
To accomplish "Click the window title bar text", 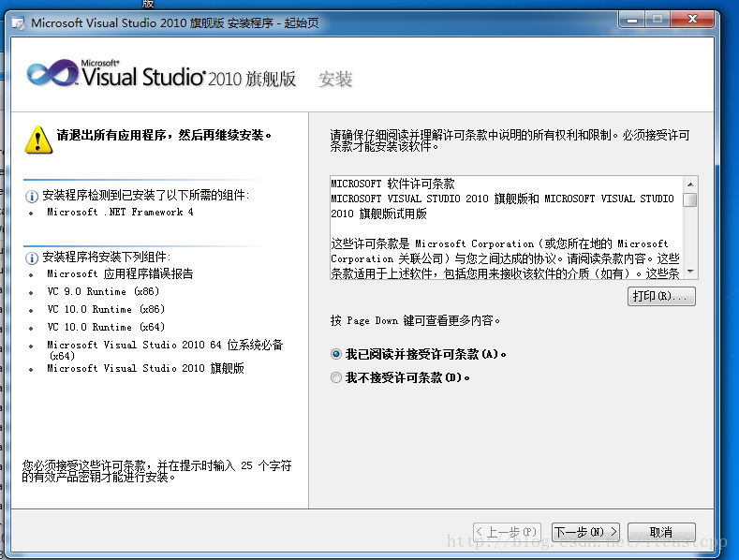I will click(175, 22).
